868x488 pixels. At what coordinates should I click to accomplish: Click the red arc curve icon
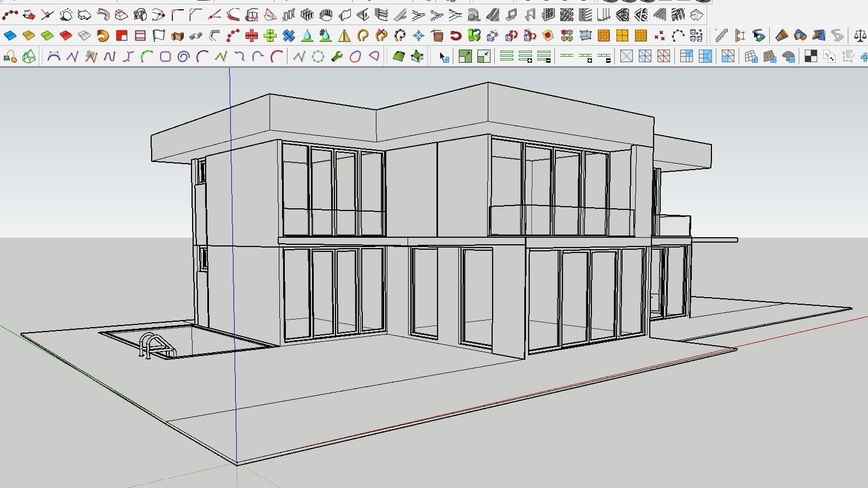click(277, 56)
